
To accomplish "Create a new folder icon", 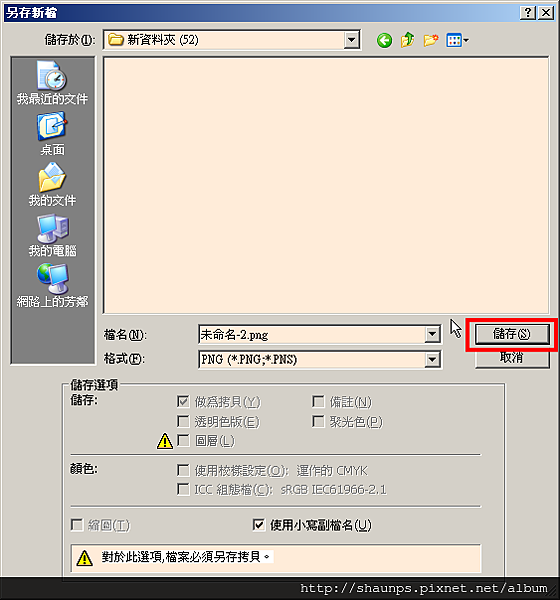I will (x=431, y=40).
